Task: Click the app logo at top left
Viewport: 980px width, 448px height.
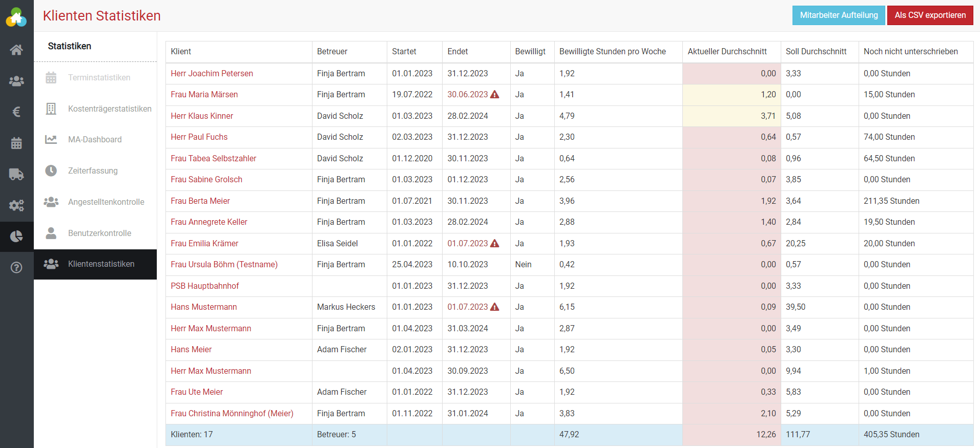Action: pyautogui.click(x=16, y=17)
